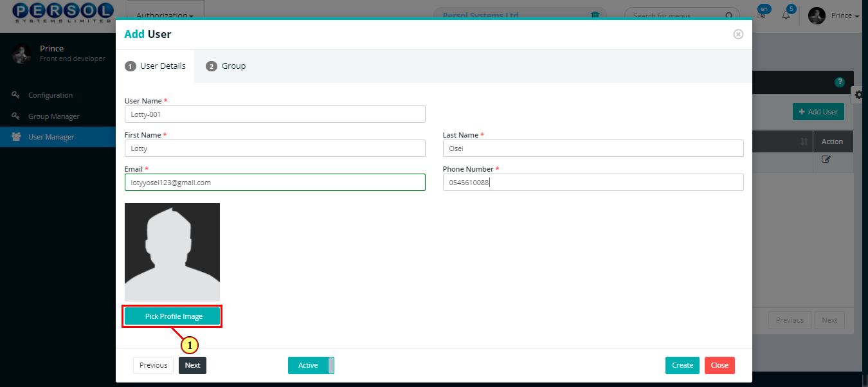Expand the Authorization dropdown menu
Screen dimensions: 868x387
[166, 16]
